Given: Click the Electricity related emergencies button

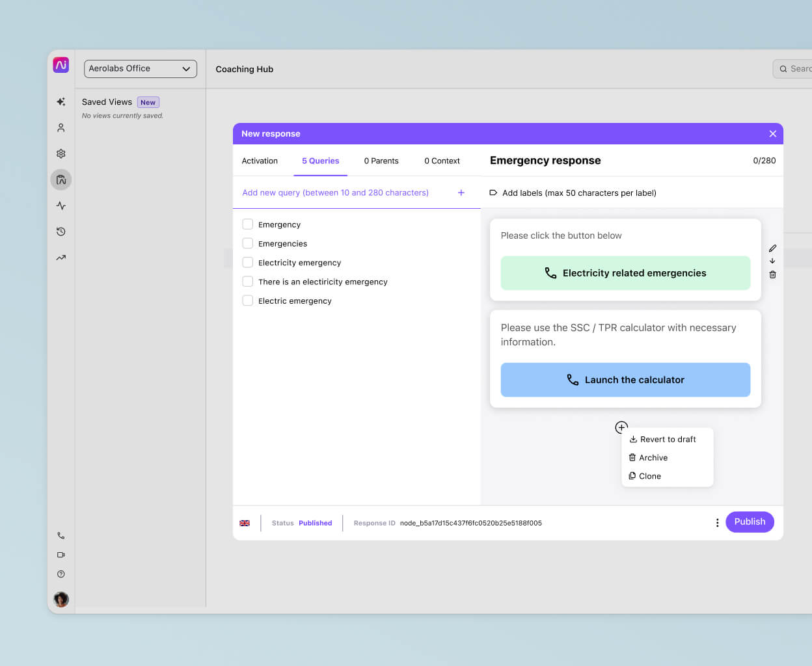Looking at the screenshot, I should coord(625,273).
